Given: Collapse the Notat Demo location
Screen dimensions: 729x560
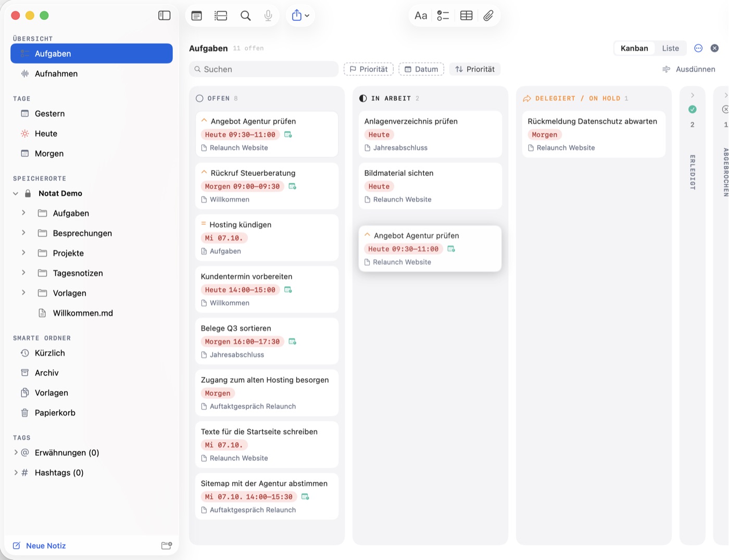Looking at the screenshot, I should (x=16, y=194).
